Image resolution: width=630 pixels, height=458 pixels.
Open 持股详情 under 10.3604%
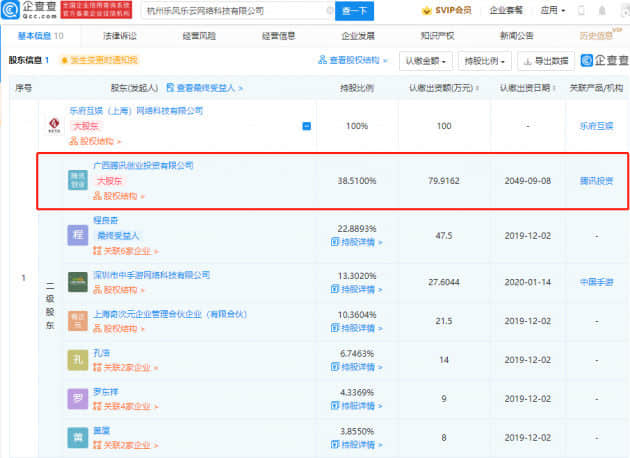[x=356, y=328]
